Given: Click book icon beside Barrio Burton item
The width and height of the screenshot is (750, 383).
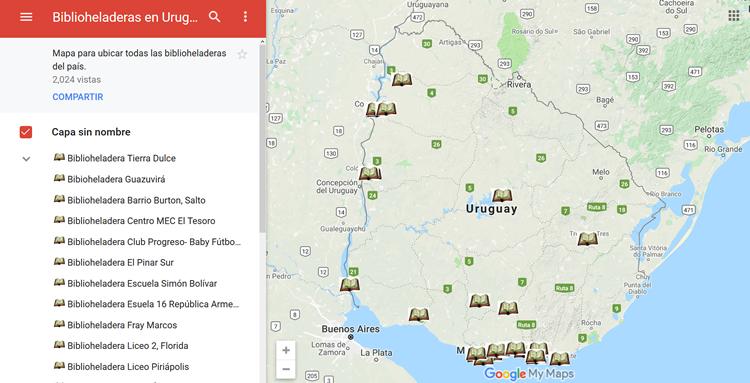Looking at the screenshot, I should point(59,199).
